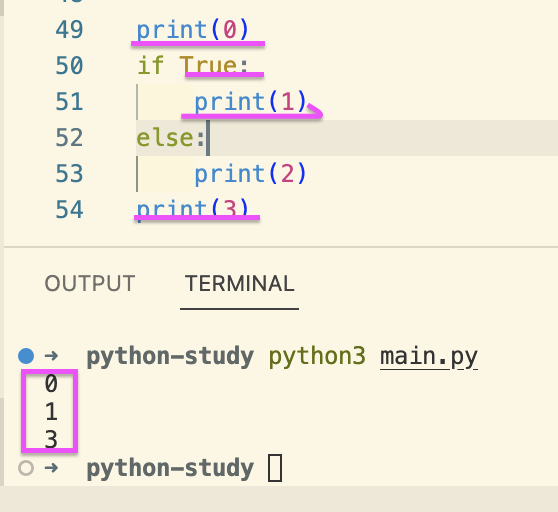This screenshot has width=558, height=512.
Task: Click line number 52 in the gutter
Action: 69,138
